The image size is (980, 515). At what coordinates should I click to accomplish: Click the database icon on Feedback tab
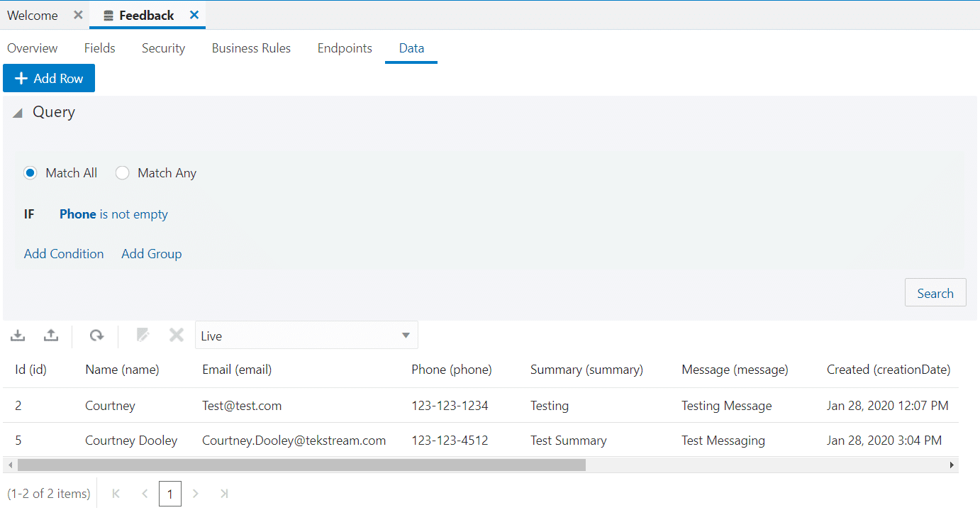pos(108,16)
